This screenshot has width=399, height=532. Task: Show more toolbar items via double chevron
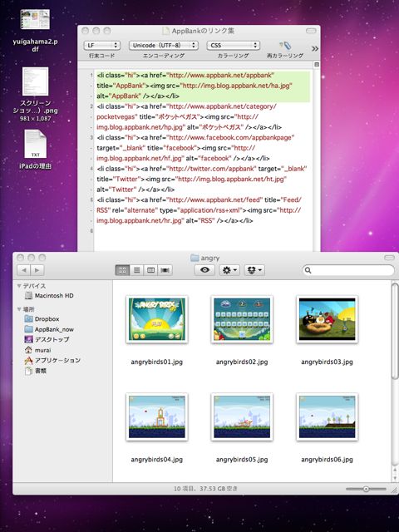(x=315, y=48)
